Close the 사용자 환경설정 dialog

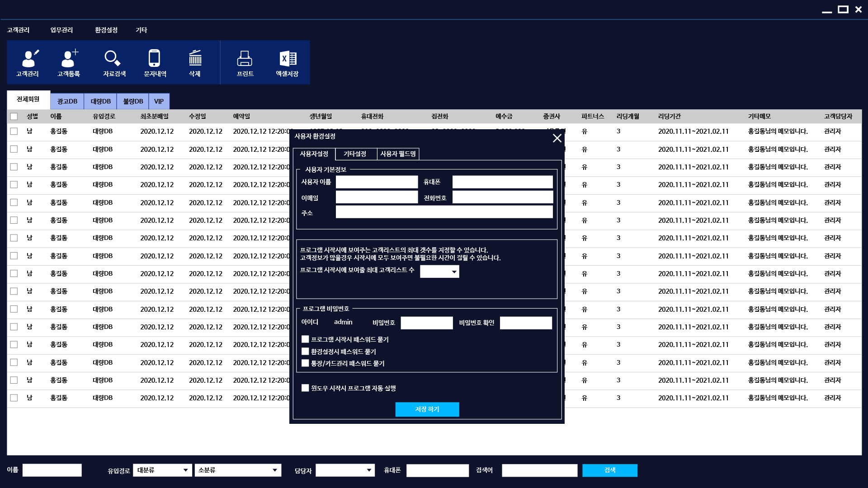coord(557,138)
